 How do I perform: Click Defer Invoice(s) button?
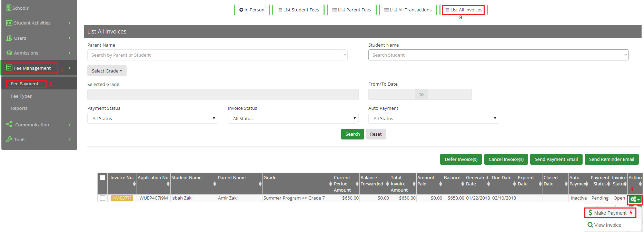point(461,159)
